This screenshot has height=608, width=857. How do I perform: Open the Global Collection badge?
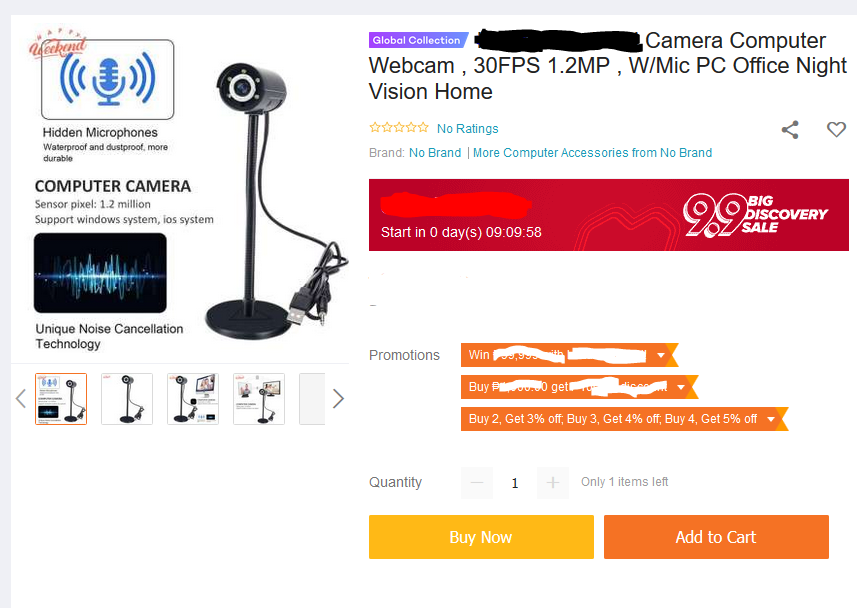pos(418,40)
